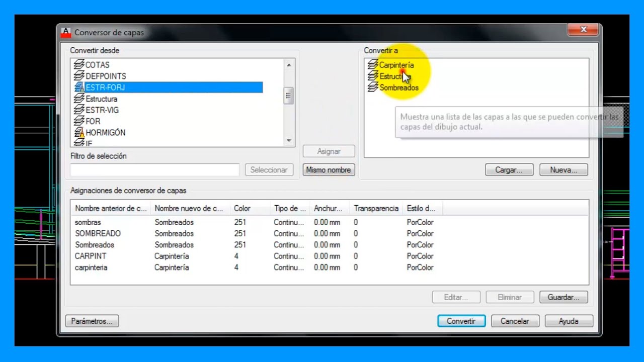Select the CARPINT mapping row
This screenshot has width=644, height=362.
point(329,256)
